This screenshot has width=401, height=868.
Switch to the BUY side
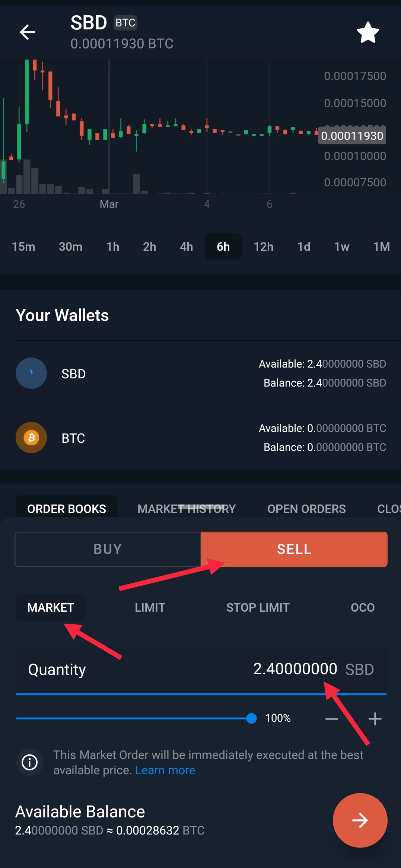click(108, 549)
